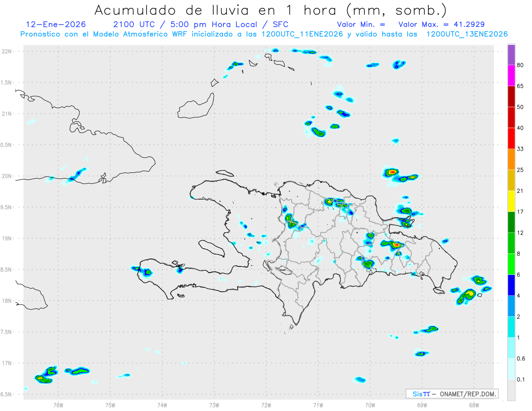Viewport: 532px width, 411px height.
Task: Click the 'Valor Min. =' label
Action: point(361,24)
